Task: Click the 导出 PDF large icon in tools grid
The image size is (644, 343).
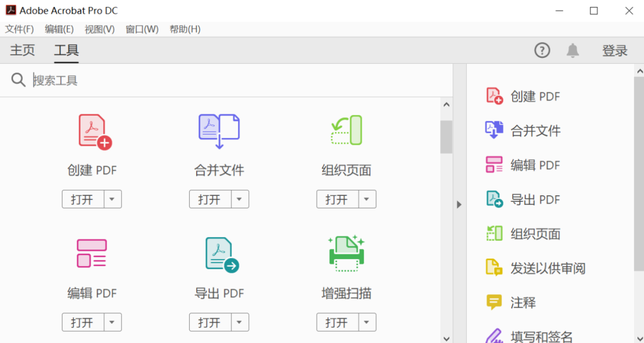Action: click(x=222, y=255)
